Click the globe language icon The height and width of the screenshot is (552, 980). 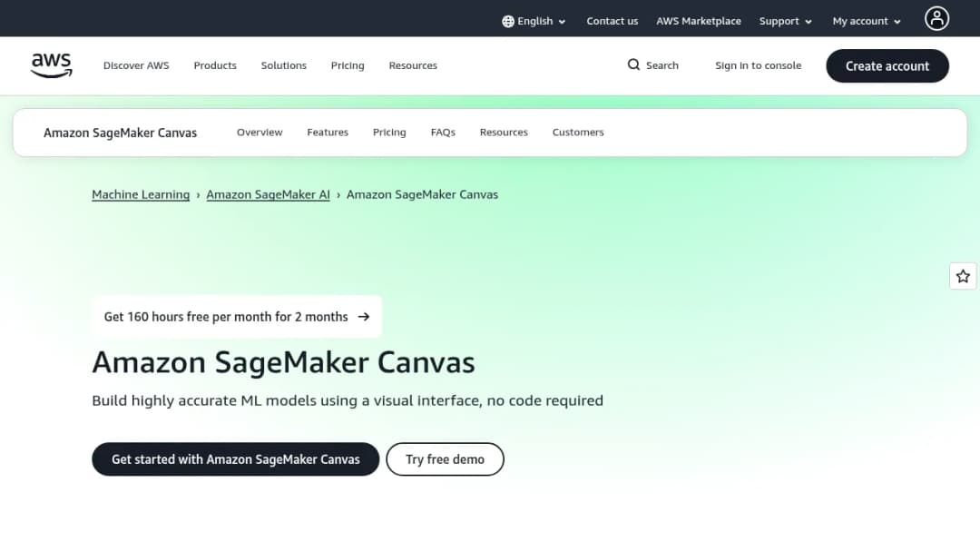coord(507,21)
